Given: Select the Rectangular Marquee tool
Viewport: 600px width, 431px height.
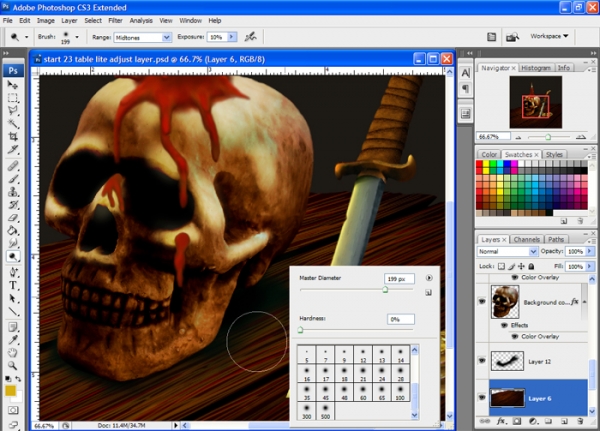Looking at the screenshot, I should point(13,98).
